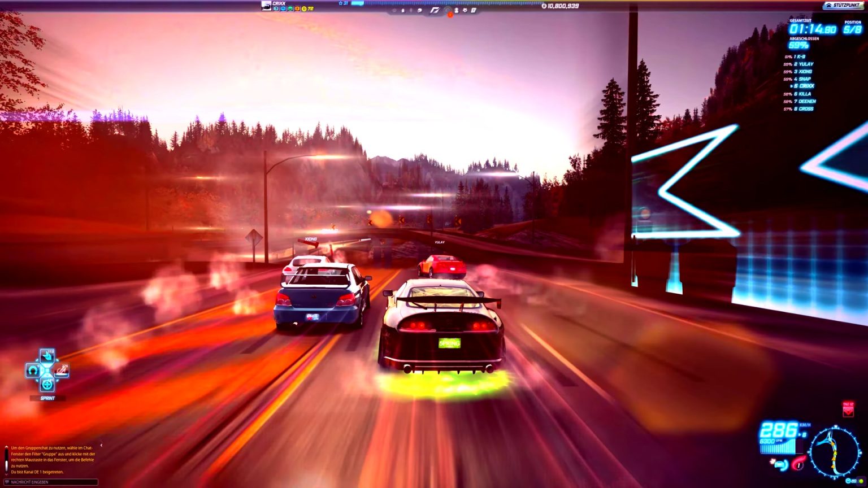Open the friends icon near the top right

[457, 10]
